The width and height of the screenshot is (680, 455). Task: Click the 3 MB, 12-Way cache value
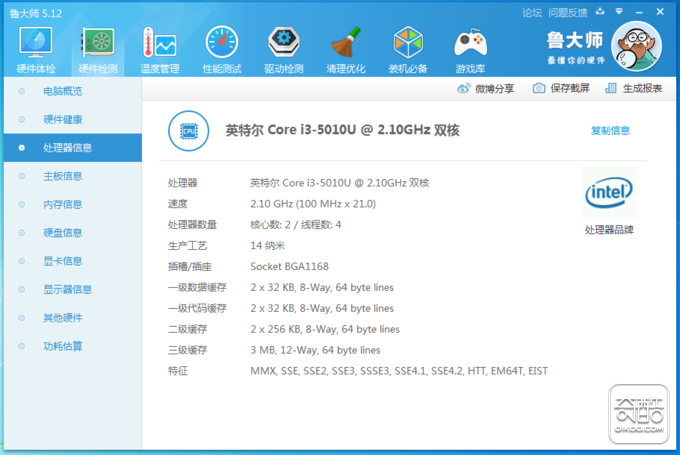pos(315,350)
